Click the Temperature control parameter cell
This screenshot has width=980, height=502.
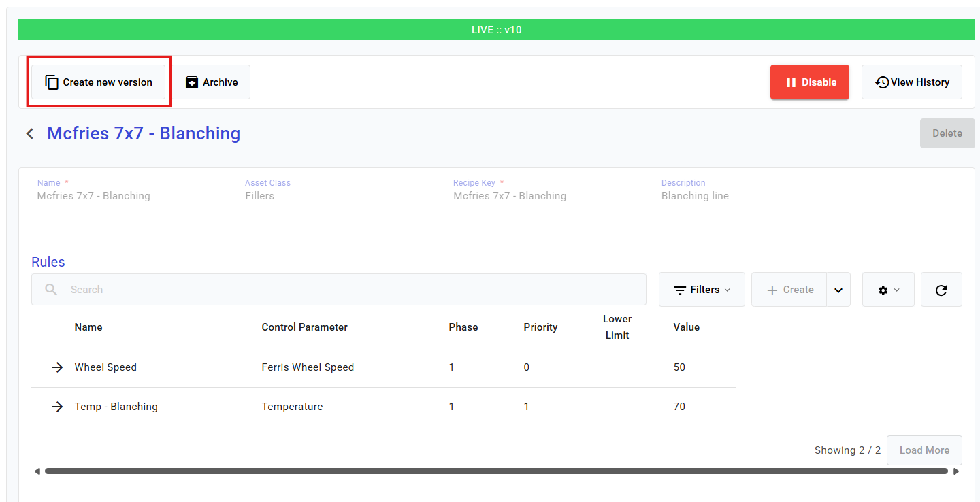(x=292, y=407)
